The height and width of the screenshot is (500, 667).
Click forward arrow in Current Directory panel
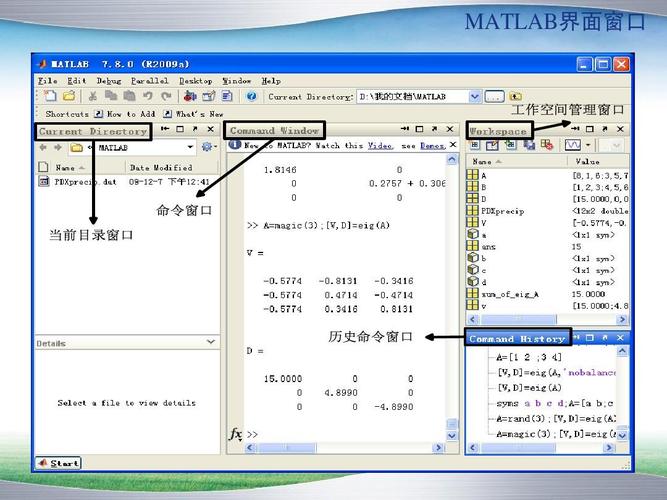tap(57, 148)
